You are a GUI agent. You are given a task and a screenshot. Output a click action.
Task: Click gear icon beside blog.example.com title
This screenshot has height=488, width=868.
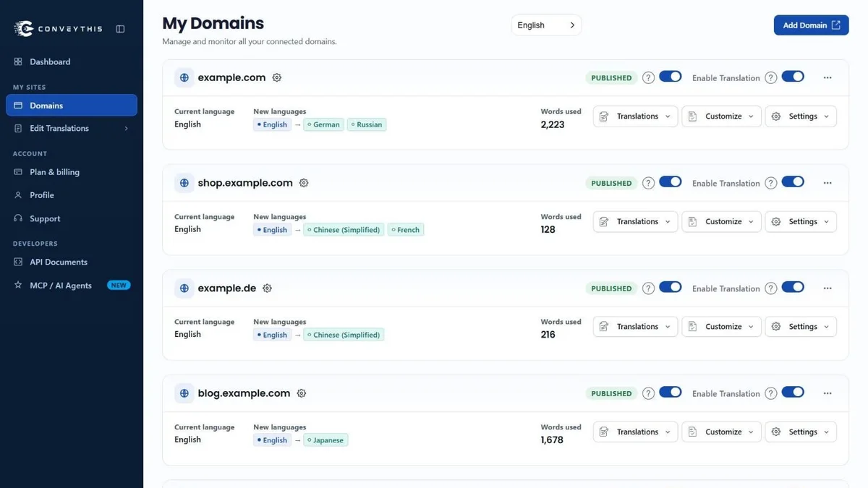click(x=302, y=393)
